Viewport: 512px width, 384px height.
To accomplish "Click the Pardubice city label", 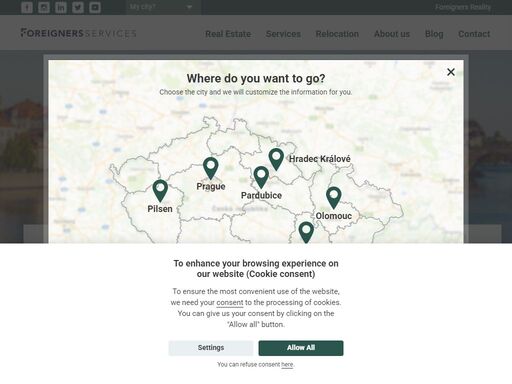I will tap(261, 195).
